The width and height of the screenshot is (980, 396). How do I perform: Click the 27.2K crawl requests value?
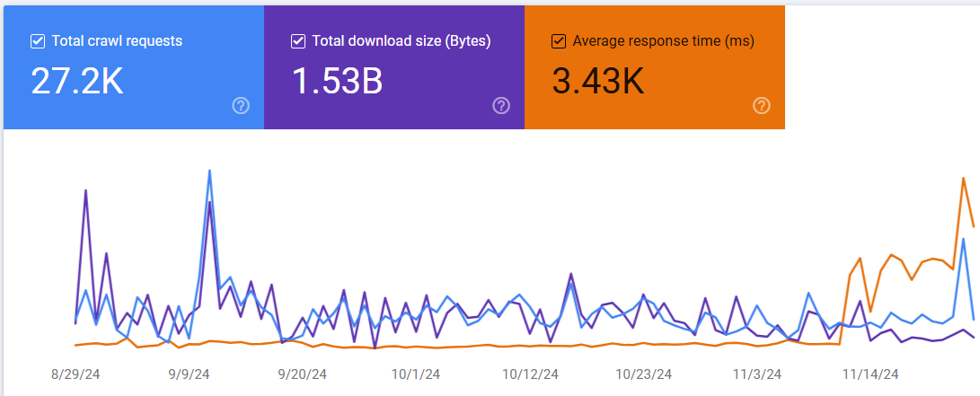(x=77, y=82)
